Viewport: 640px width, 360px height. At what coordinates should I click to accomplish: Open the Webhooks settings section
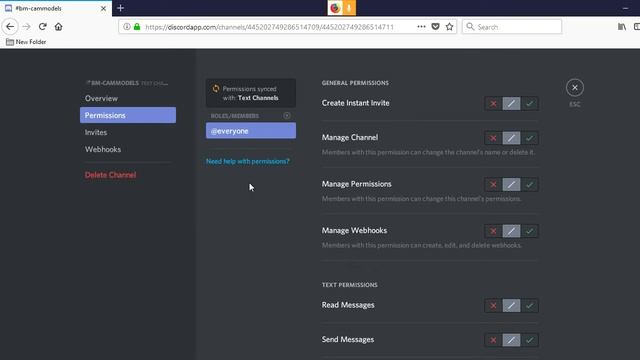coord(128,149)
